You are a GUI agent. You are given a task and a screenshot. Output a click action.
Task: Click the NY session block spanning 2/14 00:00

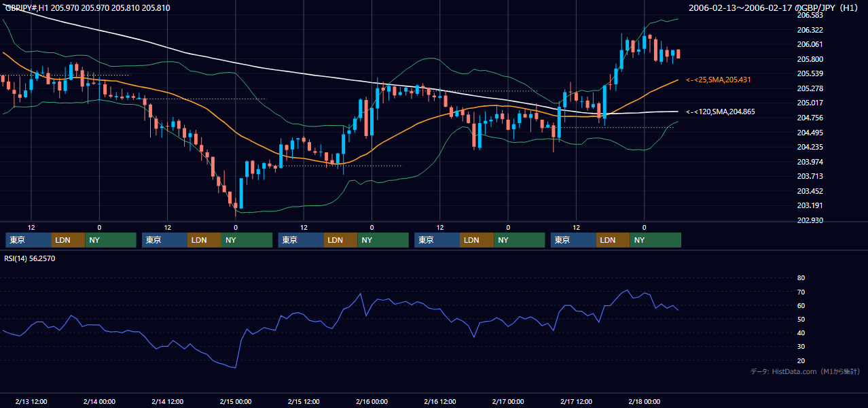pos(111,240)
